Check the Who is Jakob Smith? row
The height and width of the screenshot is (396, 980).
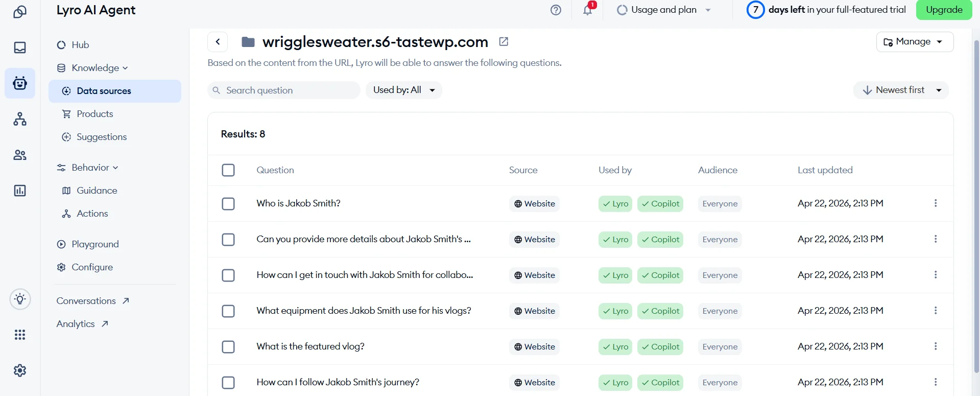click(x=228, y=204)
